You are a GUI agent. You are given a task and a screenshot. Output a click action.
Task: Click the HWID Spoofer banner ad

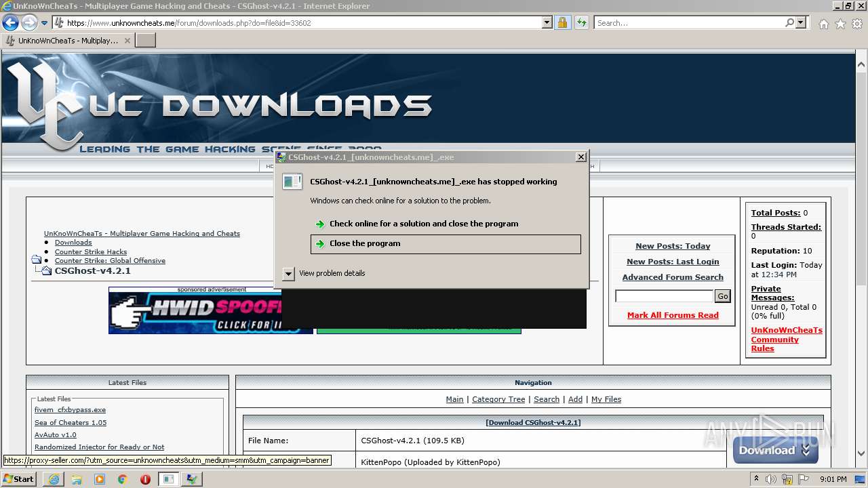(x=195, y=313)
